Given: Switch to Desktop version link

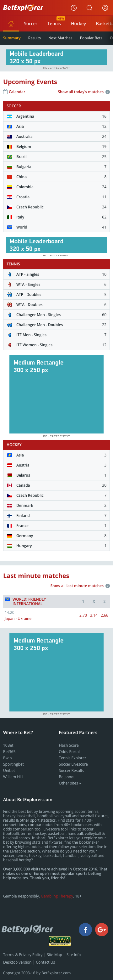Looking at the screenshot, I should [x=17, y=962].
